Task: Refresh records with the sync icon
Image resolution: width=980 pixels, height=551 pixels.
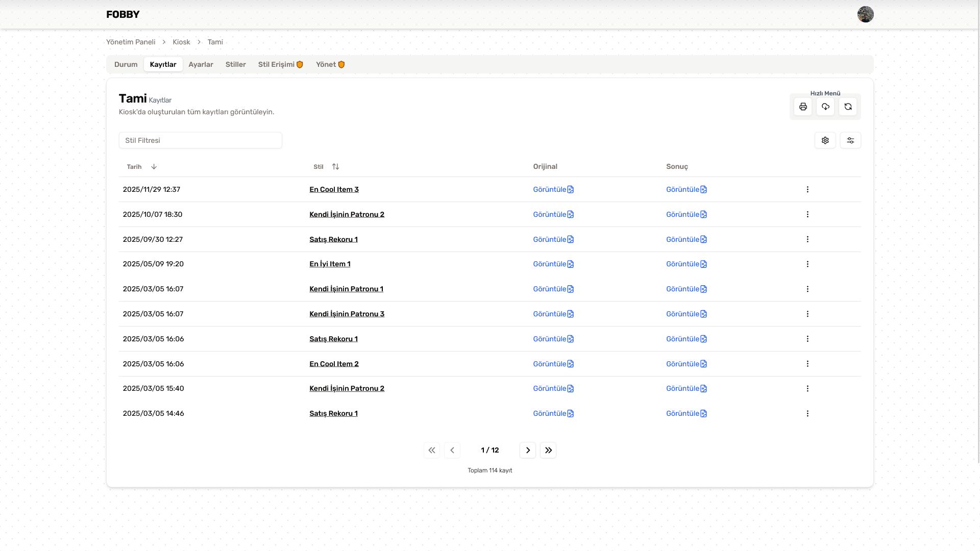Action: 848,107
